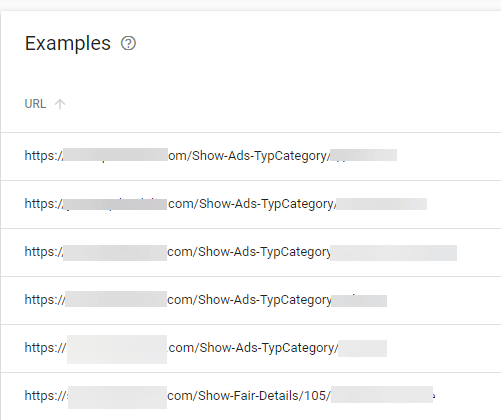
Task: Click the blurred domain in the fourth URL
Action: coord(116,299)
